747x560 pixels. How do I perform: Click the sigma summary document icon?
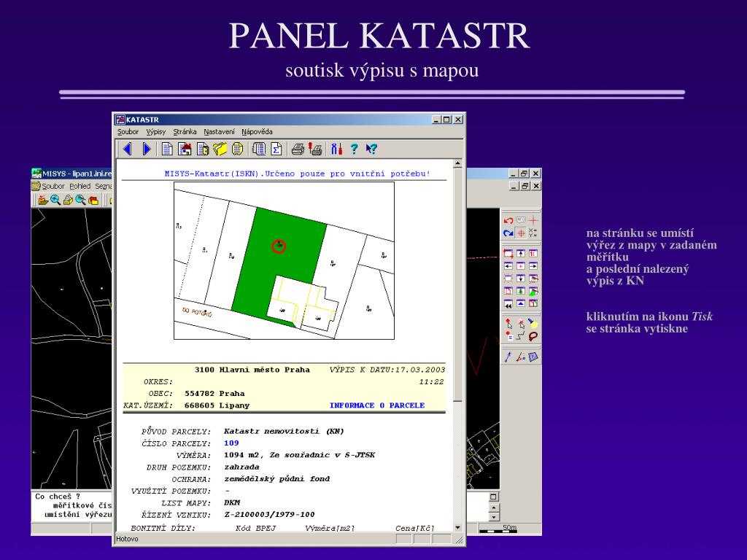(x=276, y=149)
